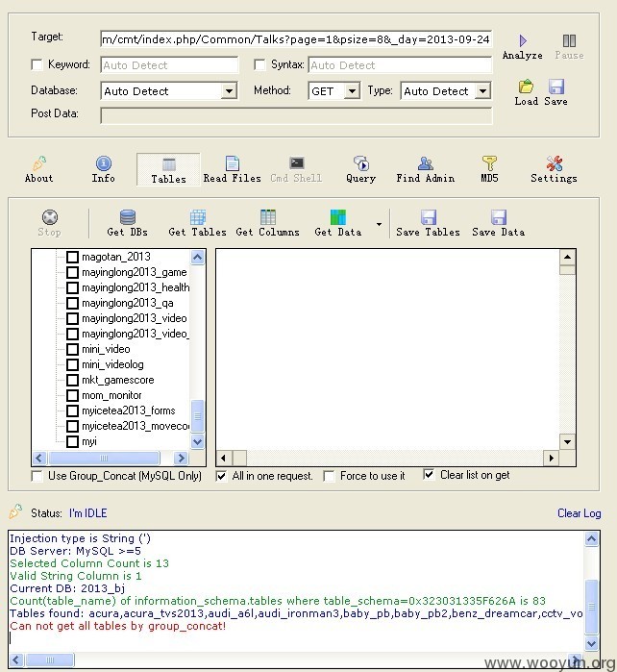This screenshot has height=672, width=617.
Task: Open saved project with Load icon
Action: point(526,87)
